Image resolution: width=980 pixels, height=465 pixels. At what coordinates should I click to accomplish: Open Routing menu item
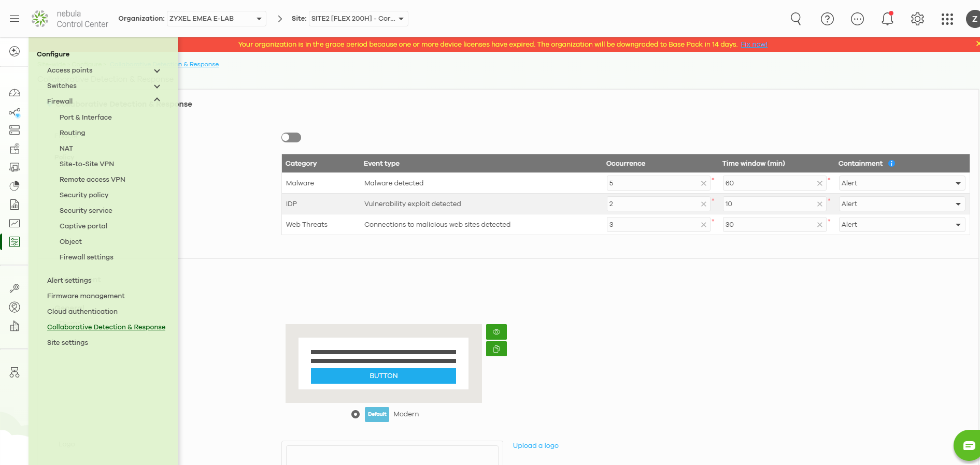pyautogui.click(x=73, y=133)
